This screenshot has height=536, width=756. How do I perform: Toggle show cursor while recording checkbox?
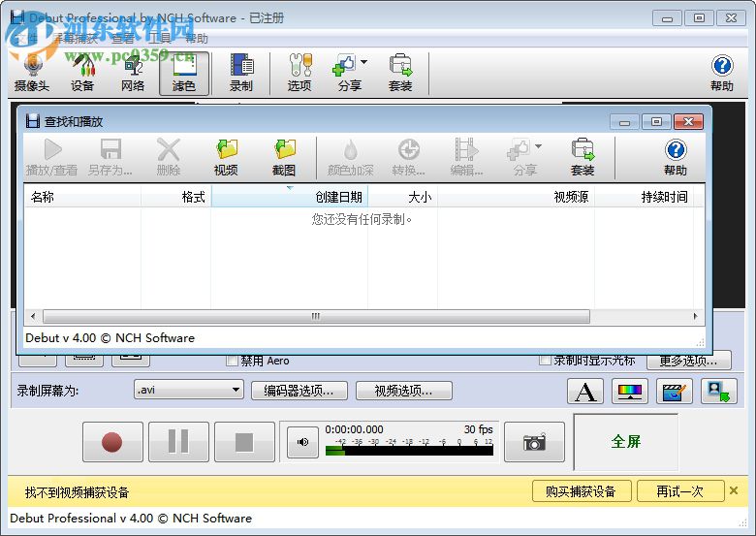[546, 360]
